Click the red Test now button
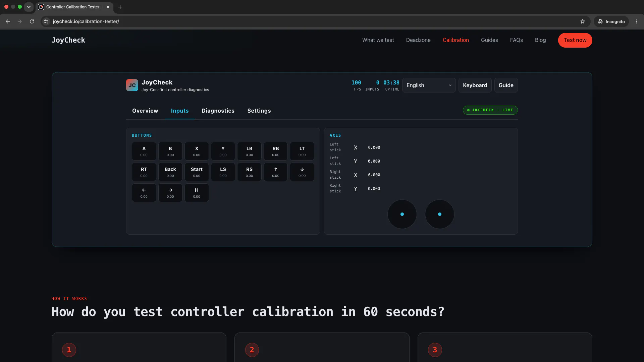The width and height of the screenshot is (644, 362). [575, 40]
